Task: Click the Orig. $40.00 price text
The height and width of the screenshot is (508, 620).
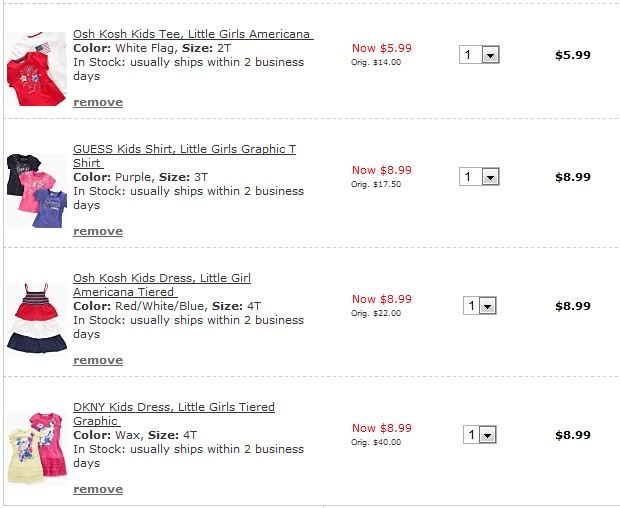Action: [x=376, y=442]
